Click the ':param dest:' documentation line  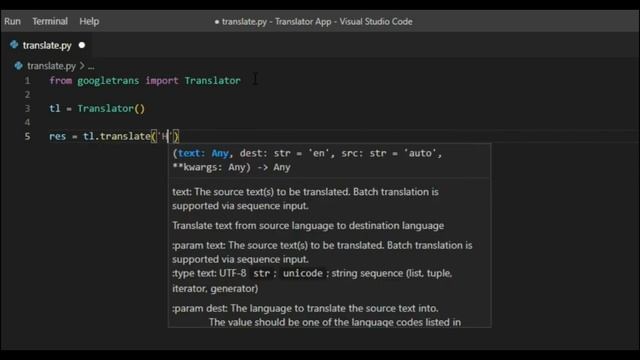[x=305, y=309]
